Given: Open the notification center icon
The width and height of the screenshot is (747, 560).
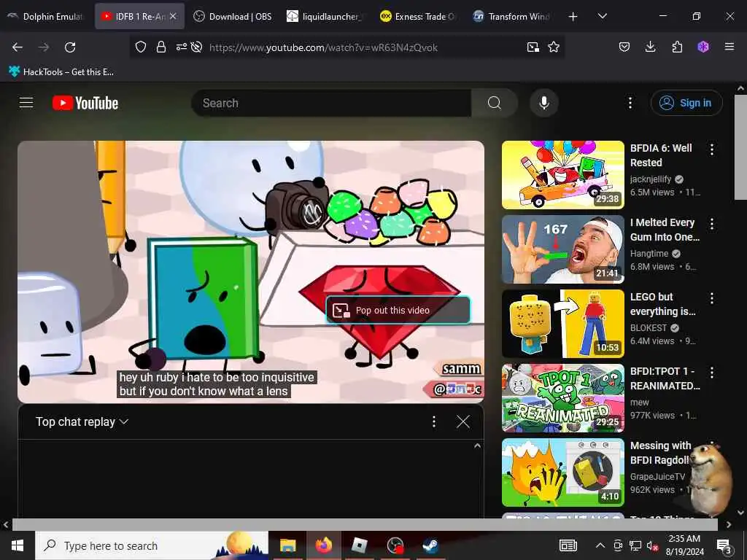Looking at the screenshot, I should [x=724, y=545].
